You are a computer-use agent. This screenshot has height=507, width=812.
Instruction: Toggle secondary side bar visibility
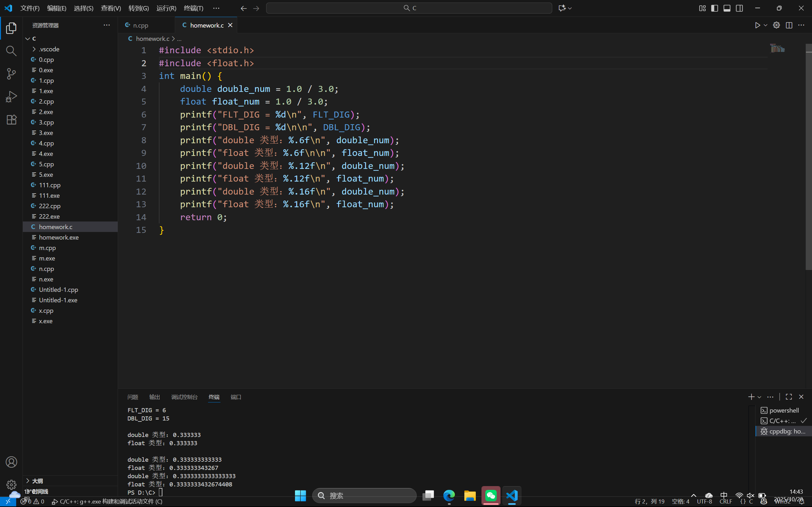click(739, 8)
